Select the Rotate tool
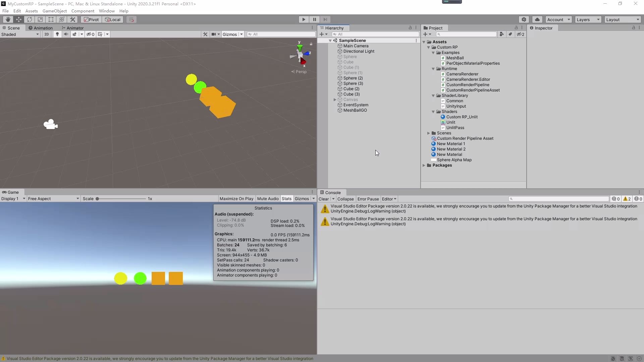This screenshot has height=362, width=644. [x=30, y=19]
